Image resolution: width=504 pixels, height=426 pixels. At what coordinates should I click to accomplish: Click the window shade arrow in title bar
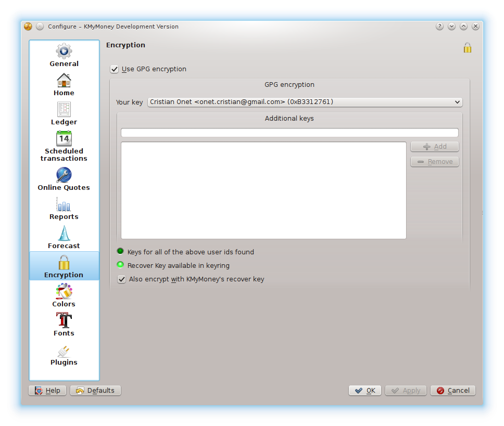pyautogui.click(x=451, y=27)
